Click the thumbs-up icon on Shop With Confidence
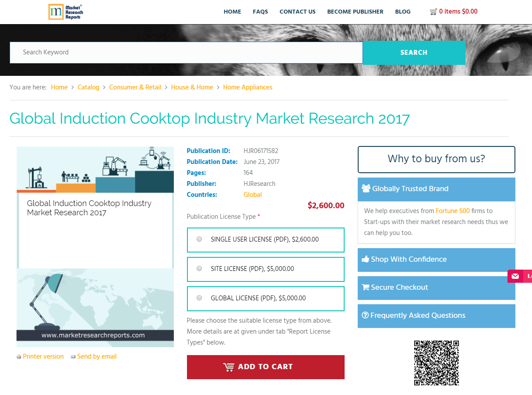The height and width of the screenshot is (395, 532). (x=366, y=259)
